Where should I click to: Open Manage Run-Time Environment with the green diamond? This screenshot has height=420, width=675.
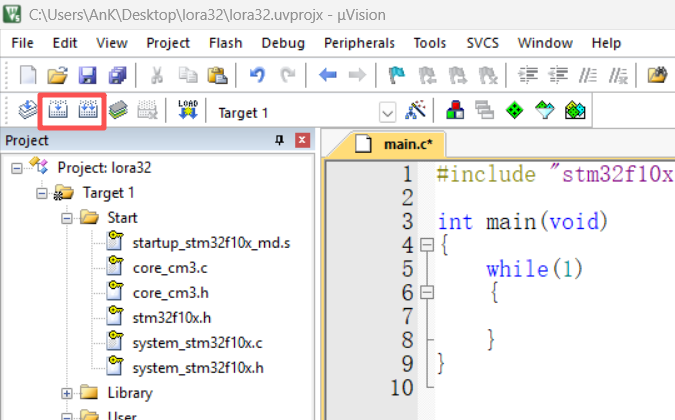tap(514, 110)
